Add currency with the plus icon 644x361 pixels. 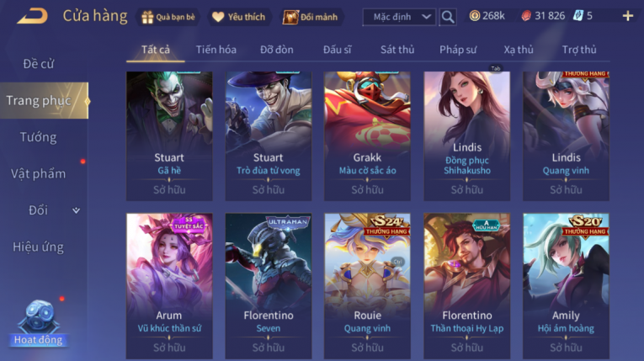(627, 16)
